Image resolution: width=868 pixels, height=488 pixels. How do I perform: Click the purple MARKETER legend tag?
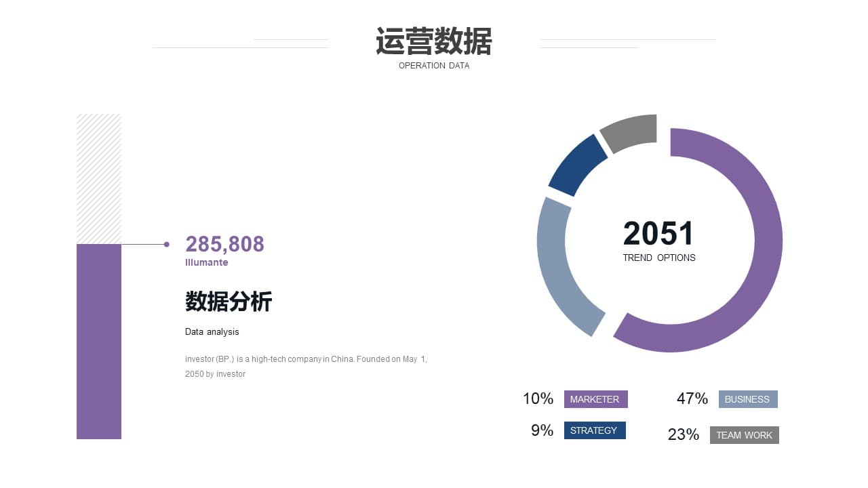point(596,399)
